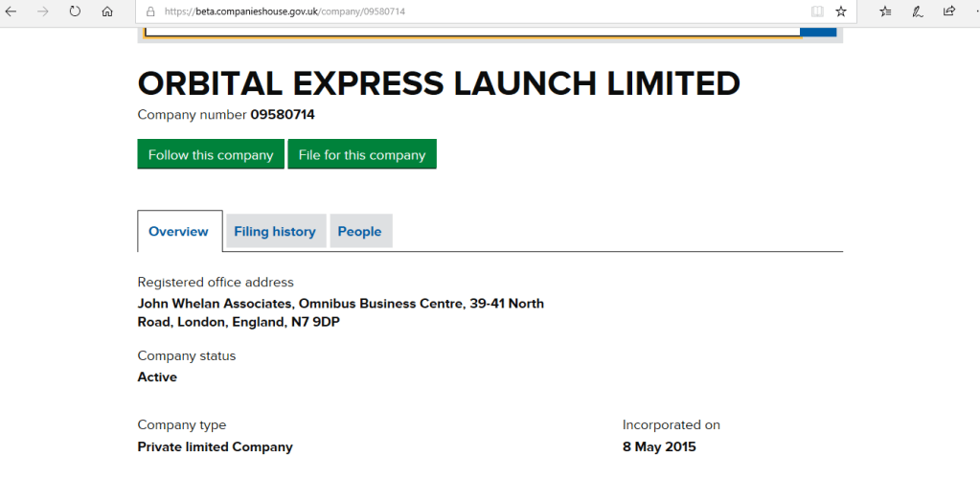Click the browser forward arrow
This screenshot has width=980, height=502.
43,11
